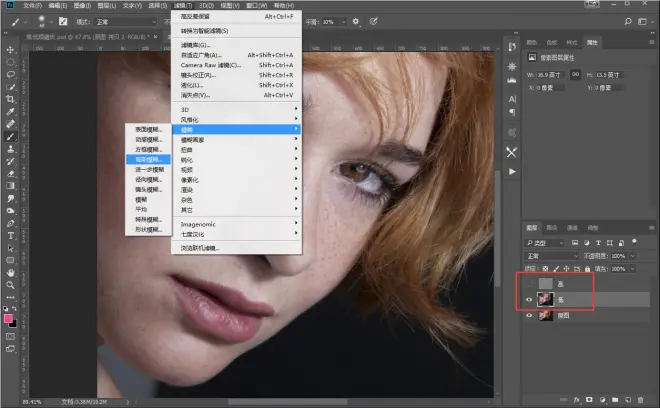Select the Hand tool

[x=11, y=272]
